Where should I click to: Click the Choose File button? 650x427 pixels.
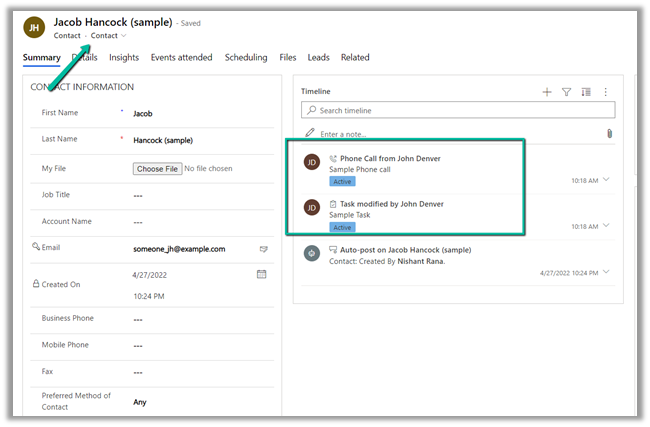coord(158,169)
